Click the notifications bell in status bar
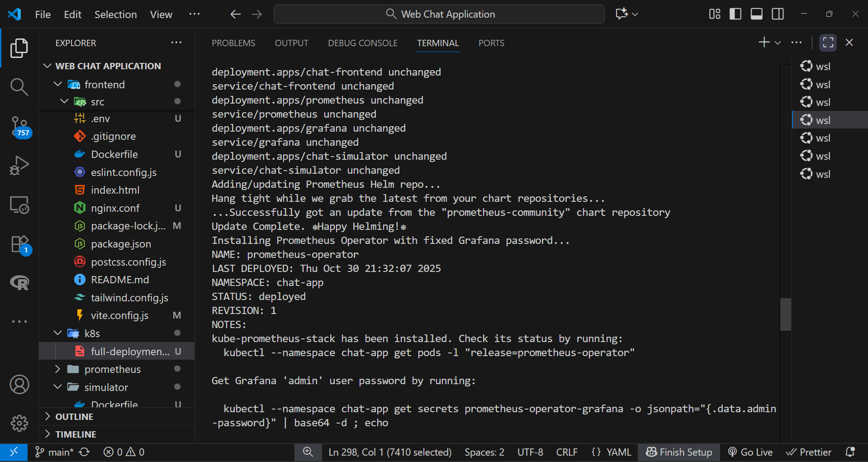868x462 pixels. click(850, 452)
